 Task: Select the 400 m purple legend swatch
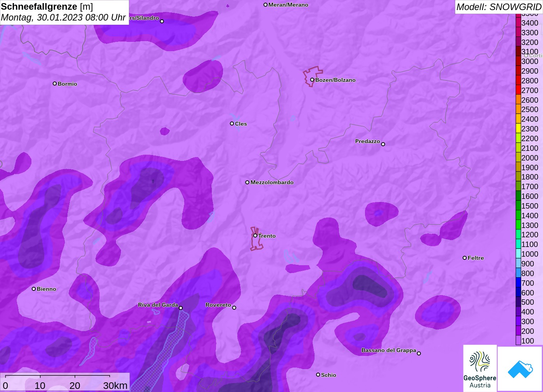pos(518,312)
